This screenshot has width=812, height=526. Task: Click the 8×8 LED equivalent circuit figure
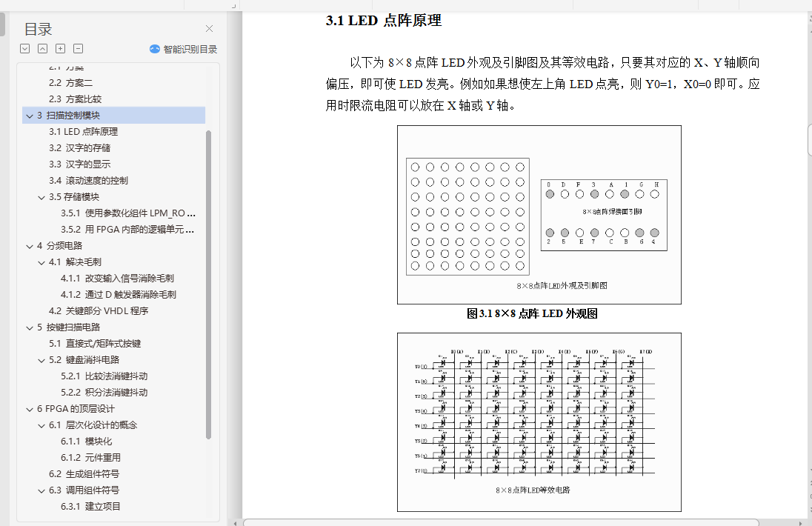tap(539, 422)
